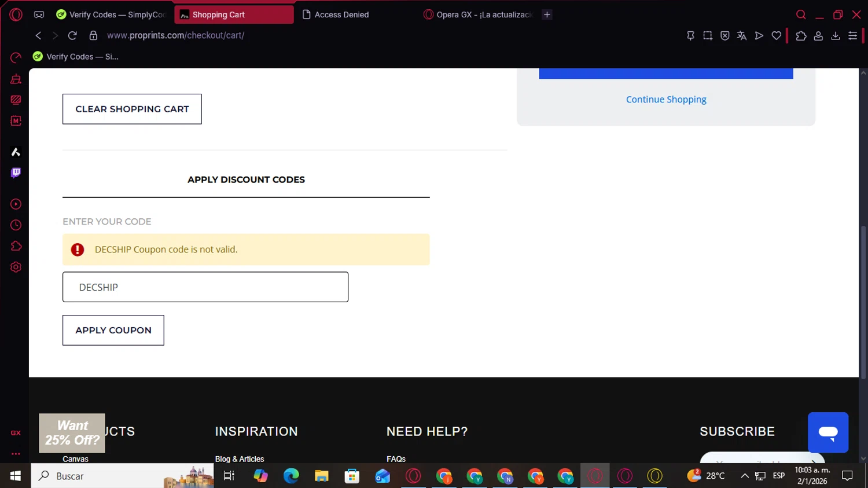This screenshot has width=868, height=488.
Task: Open the sidebar three-dots setup menu
Action: pyautogui.click(x=16, y=454)
